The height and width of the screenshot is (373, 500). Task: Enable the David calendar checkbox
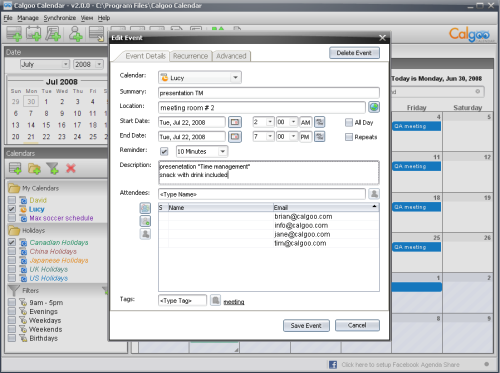12,200
